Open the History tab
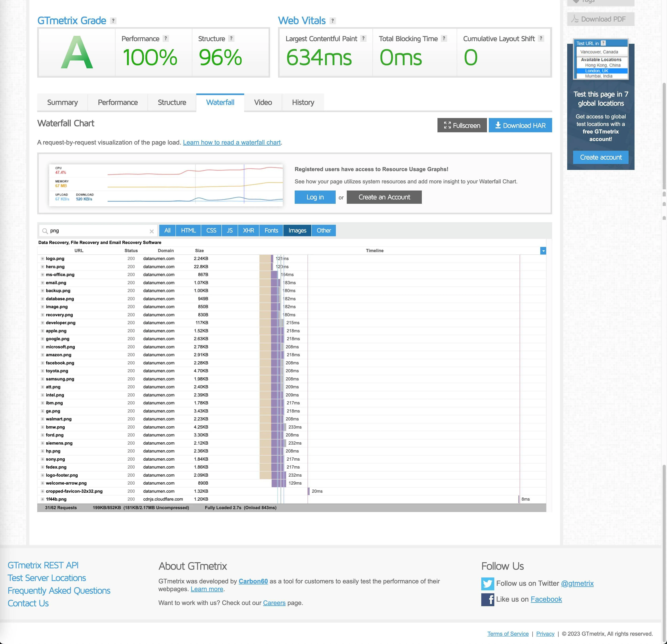The height and width of the screenshot is (644, 667). click(303, 102)
